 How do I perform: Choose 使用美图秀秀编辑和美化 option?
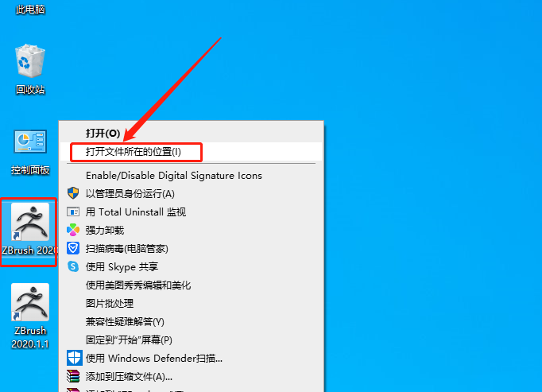click(x=192, y=285)
